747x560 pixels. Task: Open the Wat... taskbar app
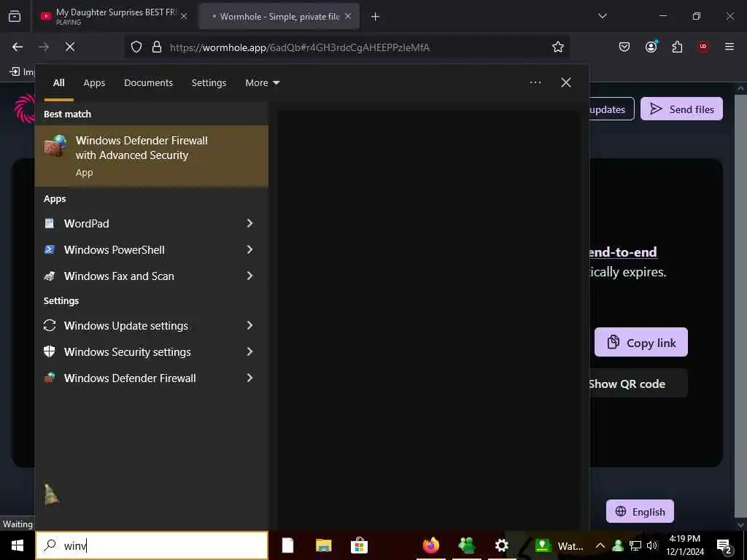(x=558, y=545)
